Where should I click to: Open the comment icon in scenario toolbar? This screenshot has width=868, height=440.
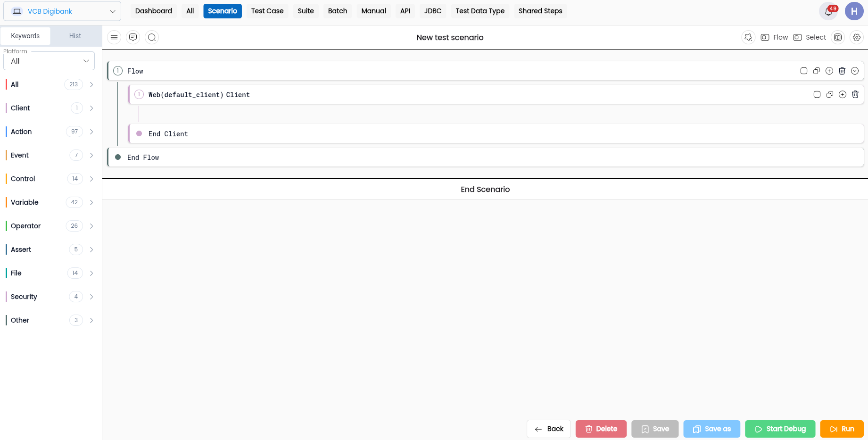point(133,37)
